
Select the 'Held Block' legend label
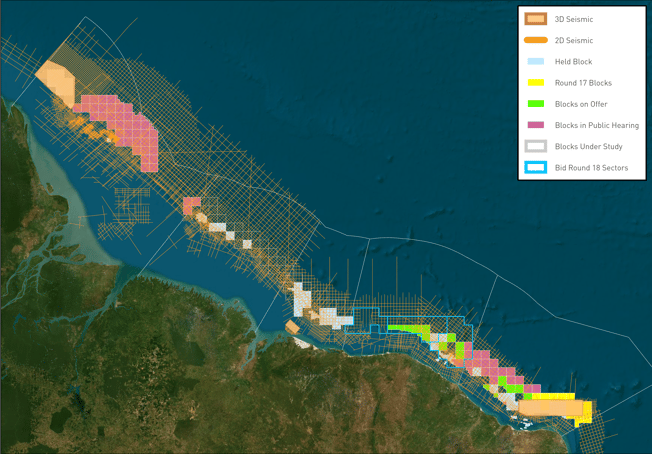pos(573,62)
